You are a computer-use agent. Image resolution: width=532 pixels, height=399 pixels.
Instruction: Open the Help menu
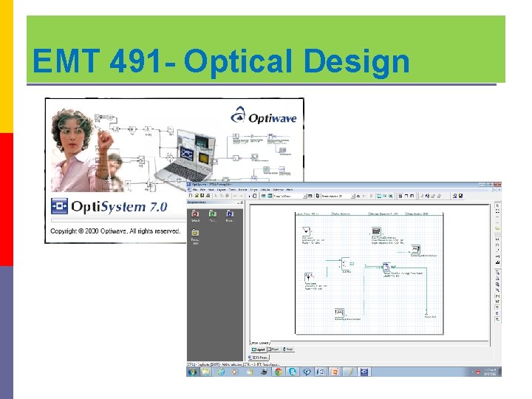pos(290,190)
